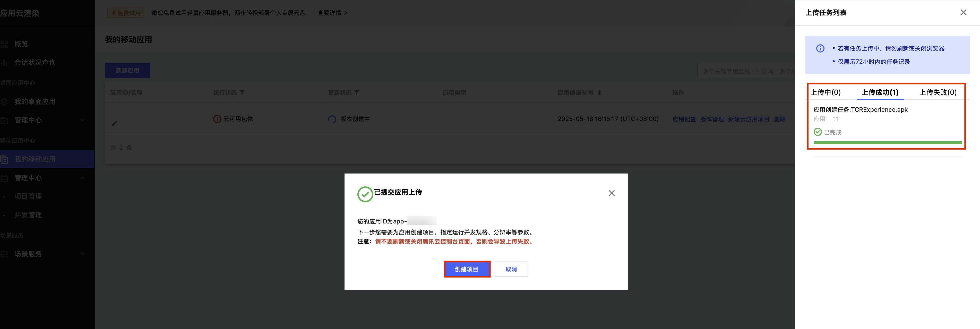The height and width of the screenshot is (329, 980).
Task: Open 会话状况查询 in the sidebar
Action: click(x=35, y=62)
